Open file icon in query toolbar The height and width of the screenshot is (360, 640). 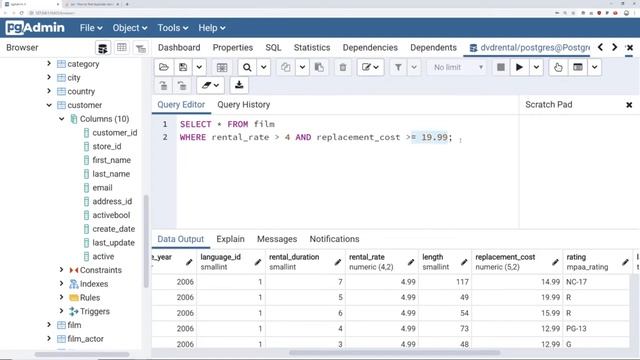point(164,67)
